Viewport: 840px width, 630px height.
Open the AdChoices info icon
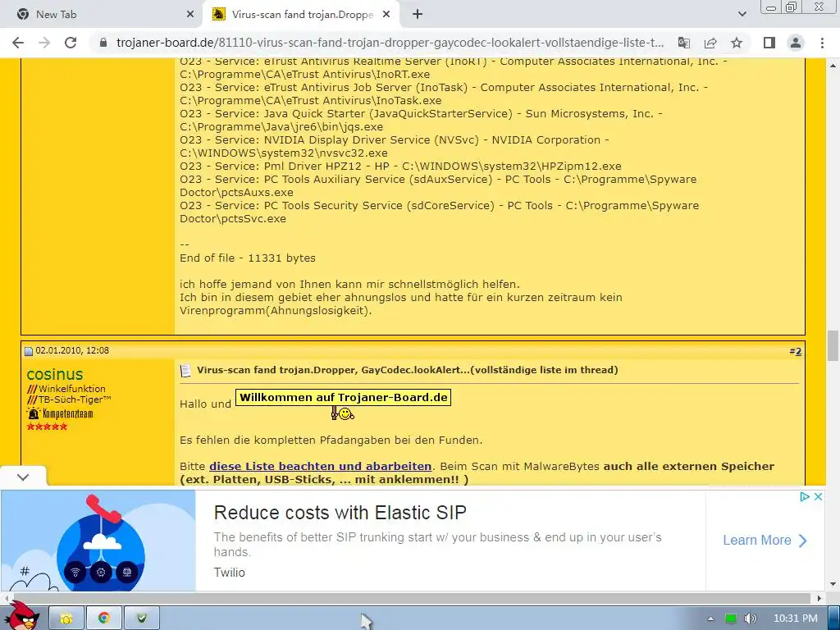(804, 496)
